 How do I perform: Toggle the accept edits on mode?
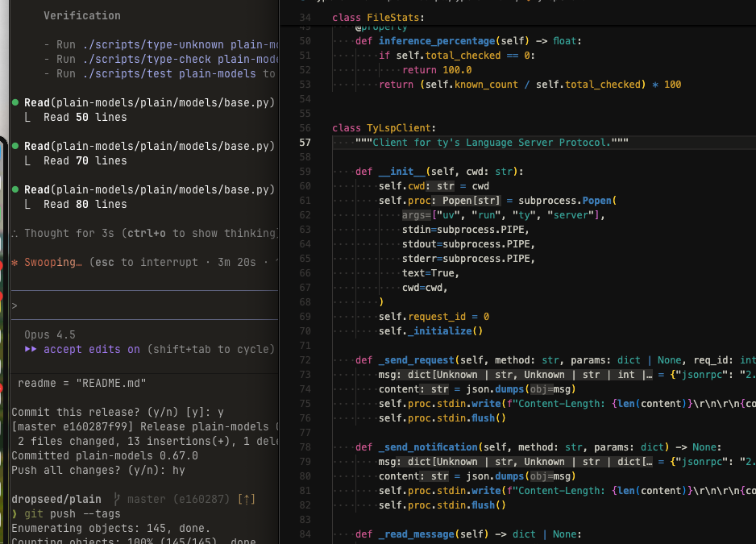pyautogui.click(x=91, y=349)
